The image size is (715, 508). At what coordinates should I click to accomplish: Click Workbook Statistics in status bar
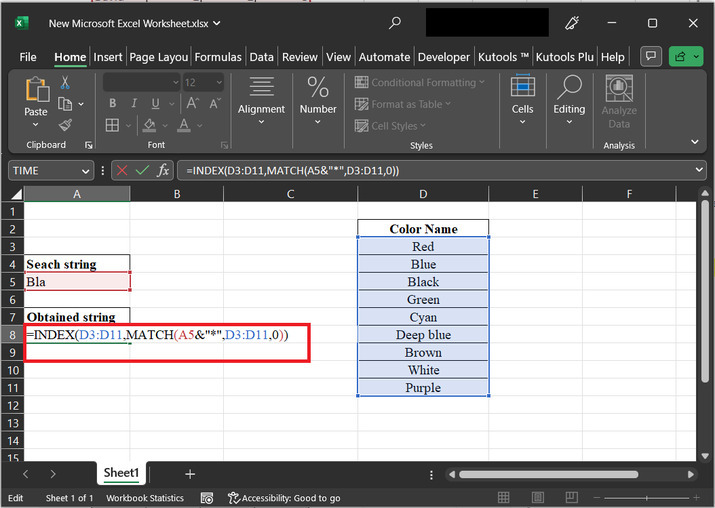145,498
